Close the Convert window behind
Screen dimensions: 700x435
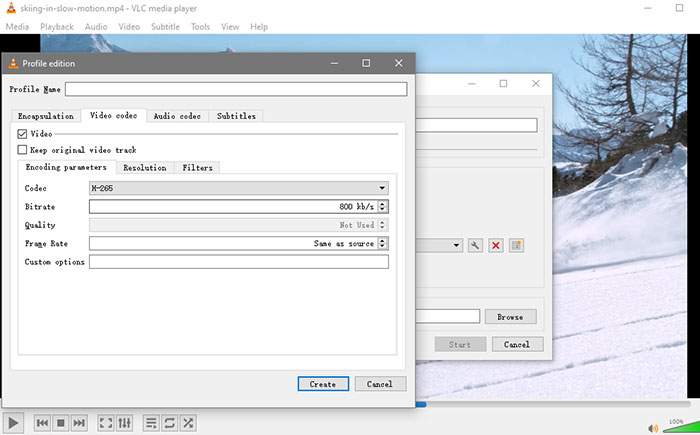pos(536,84)
